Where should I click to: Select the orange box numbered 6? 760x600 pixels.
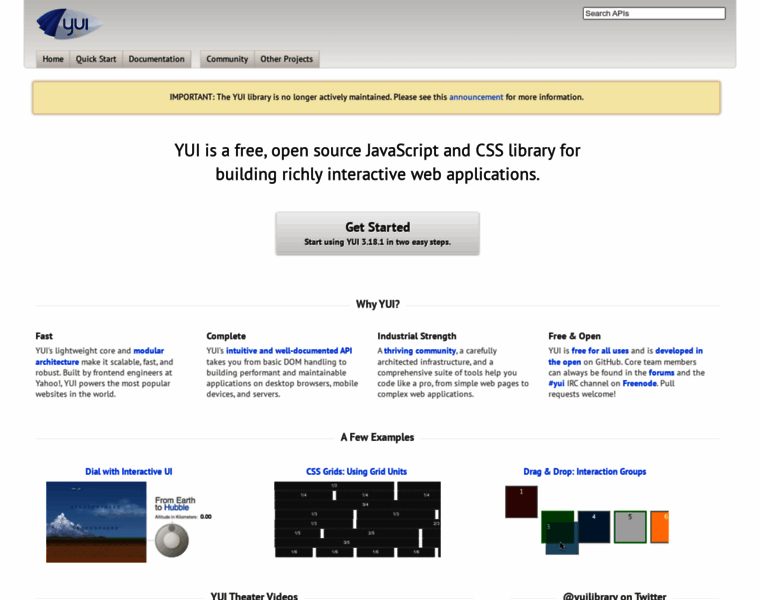[660, 527]
